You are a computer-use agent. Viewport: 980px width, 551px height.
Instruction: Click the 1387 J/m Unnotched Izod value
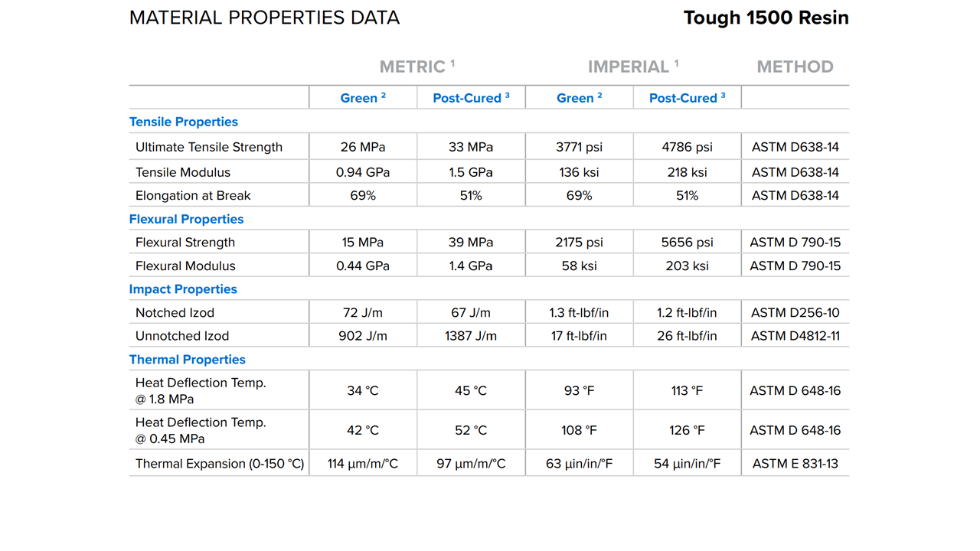[471, 336]
